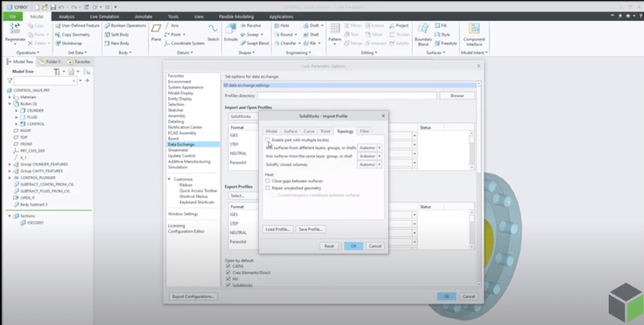The image size is (644, 325).
Task: Toggle Repair unsatisfied geometry option
Action: (268, 187)
